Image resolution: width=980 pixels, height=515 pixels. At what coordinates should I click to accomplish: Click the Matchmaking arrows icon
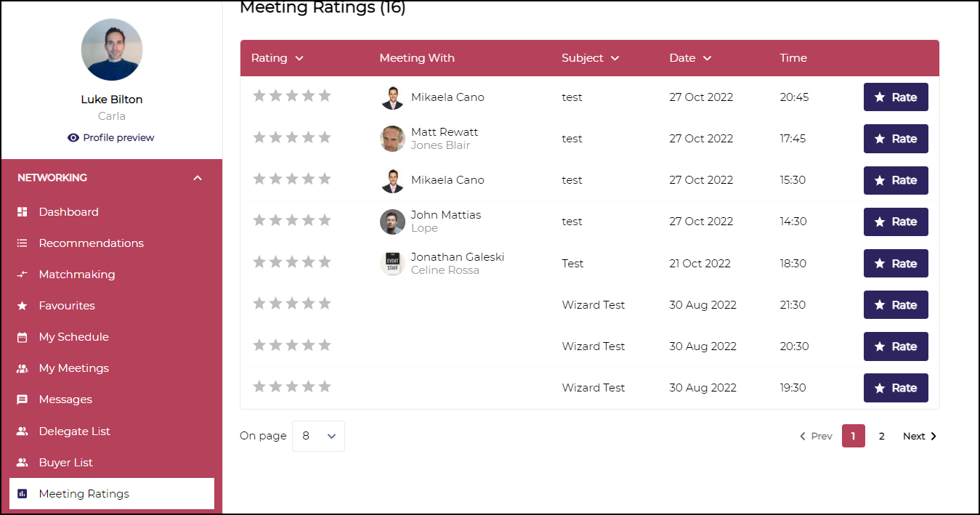coord(23,275)
